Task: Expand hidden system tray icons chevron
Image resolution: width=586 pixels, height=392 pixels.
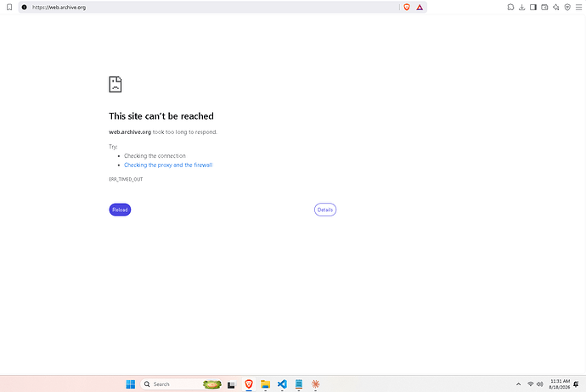Action: tap(518, 384)
